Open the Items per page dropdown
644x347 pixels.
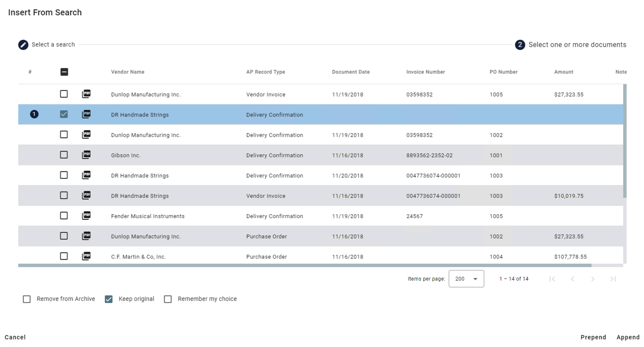coord(466,279)
